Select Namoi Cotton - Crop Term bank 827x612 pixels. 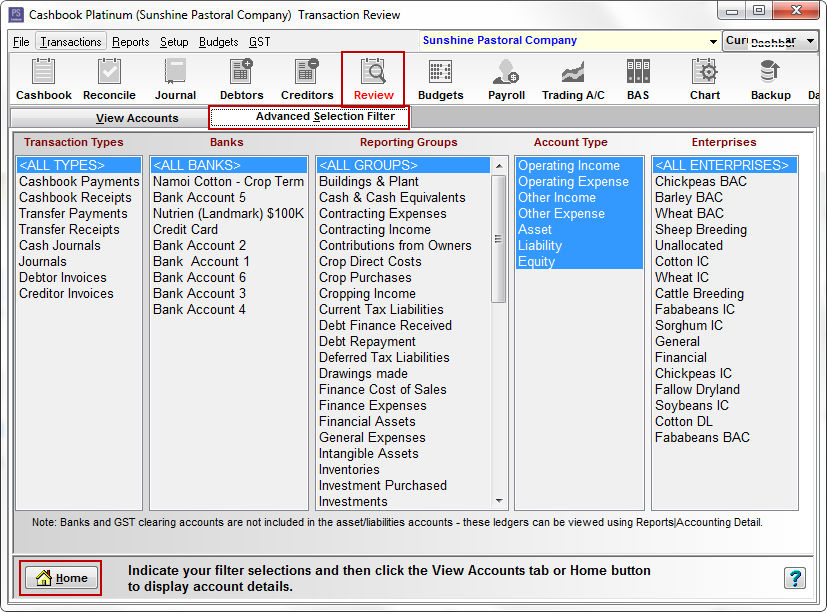click(229, 181)
